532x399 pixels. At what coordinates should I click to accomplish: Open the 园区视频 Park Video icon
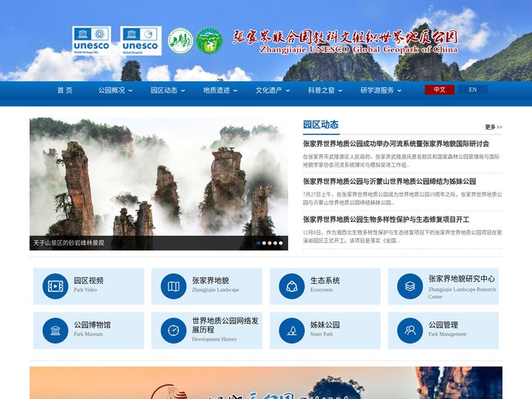pos(55,287)
